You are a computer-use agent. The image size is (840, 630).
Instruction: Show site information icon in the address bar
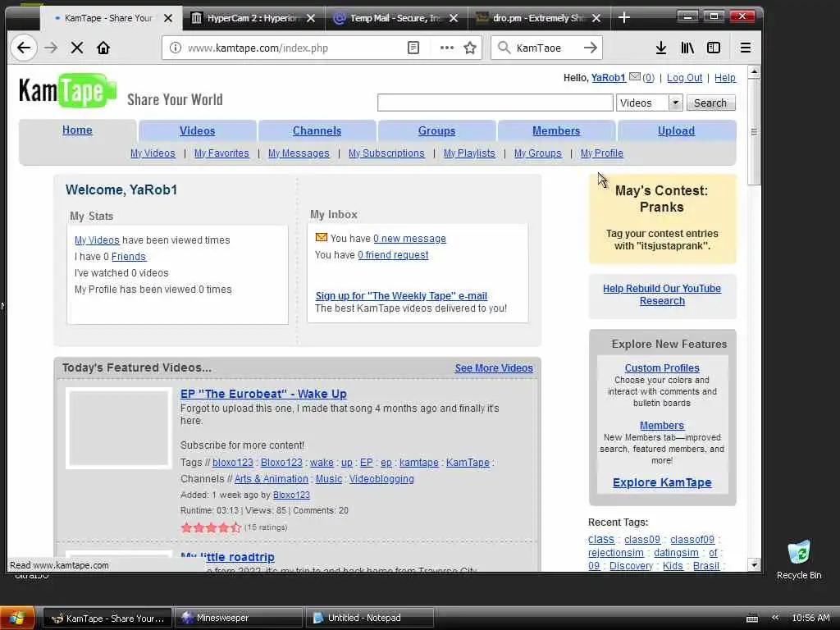(x=176, y=48)
